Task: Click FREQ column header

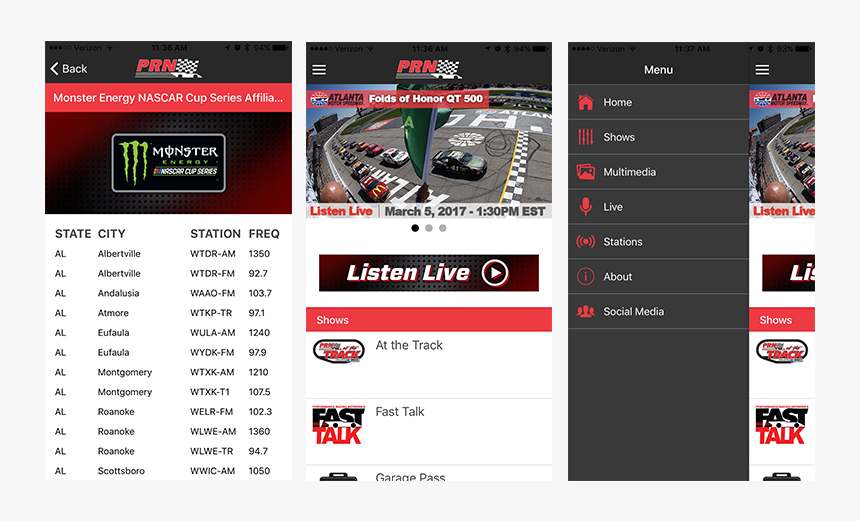Action: pos(264,234)
